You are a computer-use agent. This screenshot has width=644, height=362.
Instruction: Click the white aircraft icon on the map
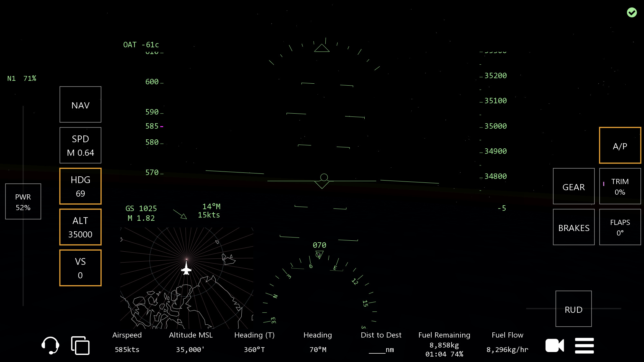coord(186,268)
